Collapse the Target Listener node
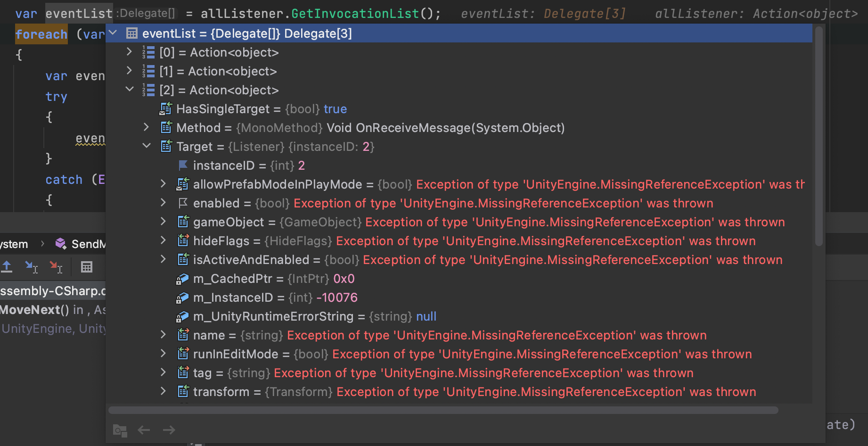 [147, 146]
